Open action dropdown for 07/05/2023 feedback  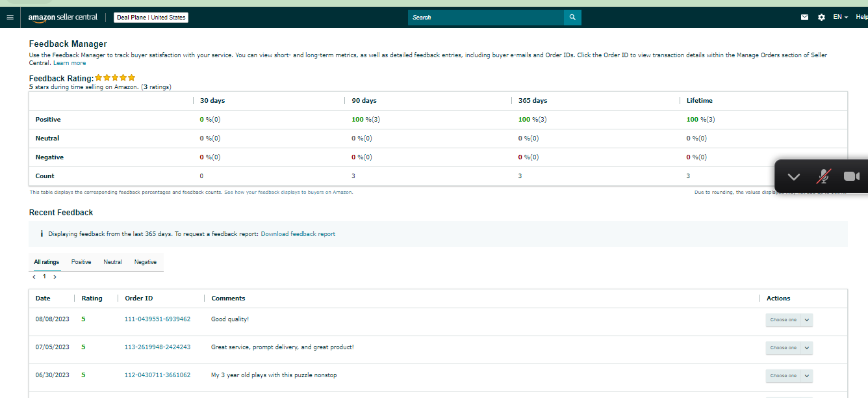(x=789, y=348)
